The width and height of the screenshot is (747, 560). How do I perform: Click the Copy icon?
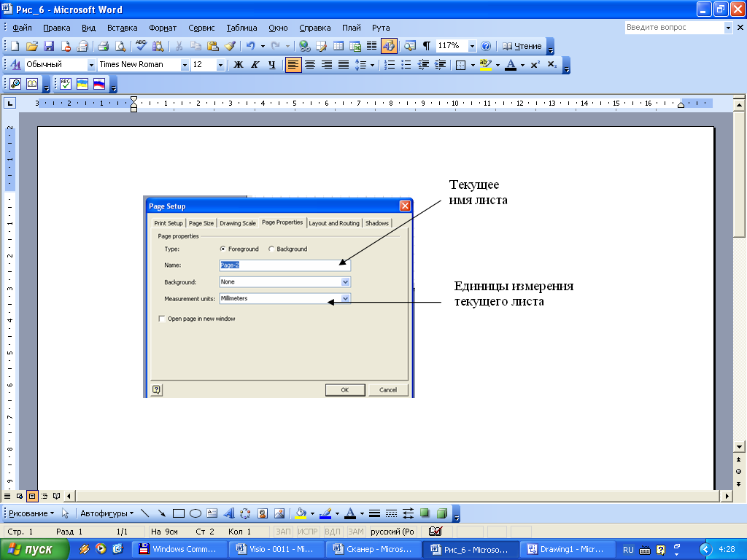tap(196, 46)
